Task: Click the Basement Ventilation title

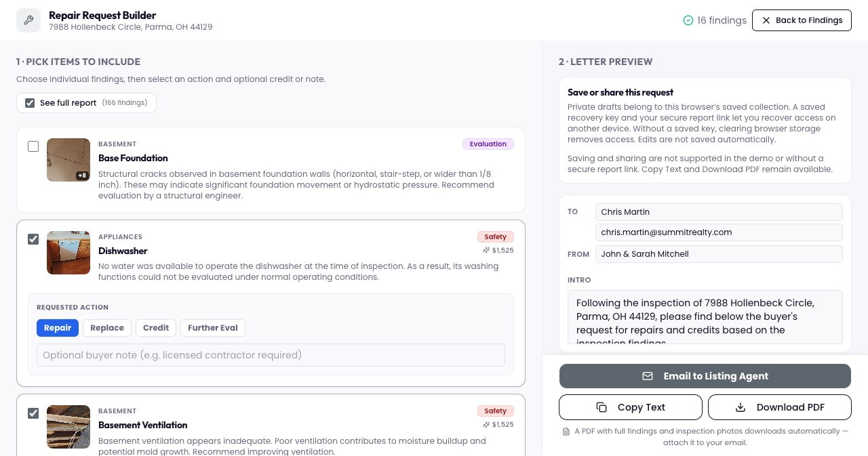Action: click(x=142, y=425)
